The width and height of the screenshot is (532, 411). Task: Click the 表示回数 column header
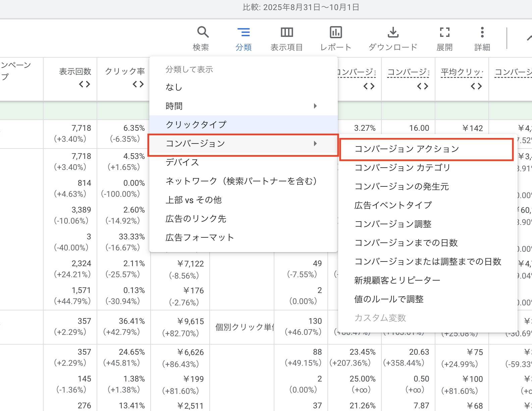click(75, 71)
